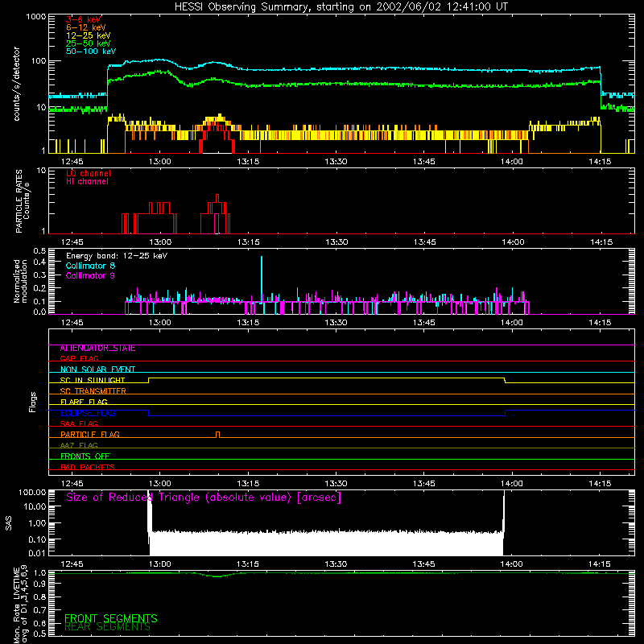Click the yellow 12-25 keV legend entry

[89, 35]
